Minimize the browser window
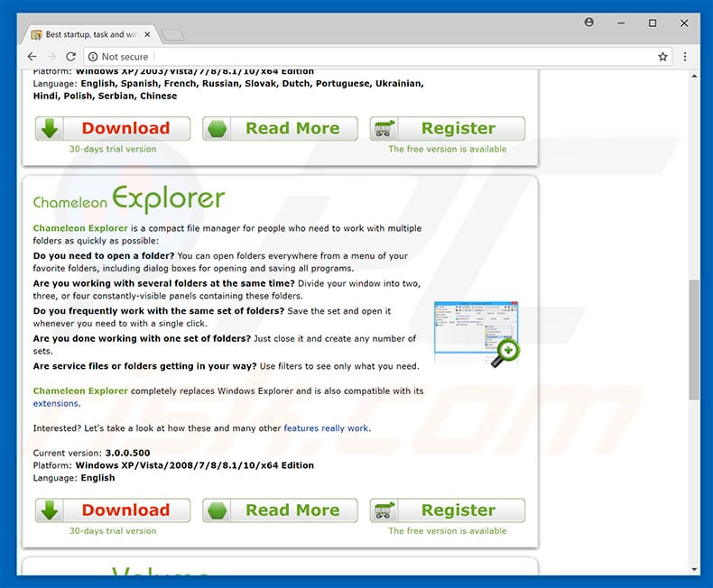 click(x=621, y=23)
